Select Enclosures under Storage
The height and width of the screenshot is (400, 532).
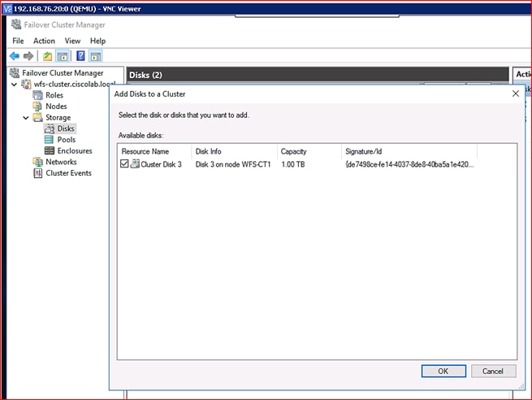click(75, 150)
